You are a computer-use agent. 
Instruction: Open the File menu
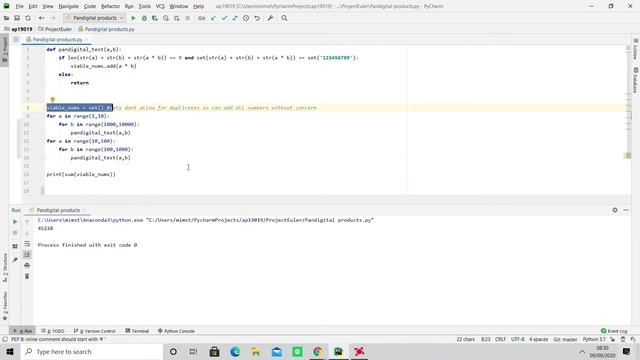[20, 6]
